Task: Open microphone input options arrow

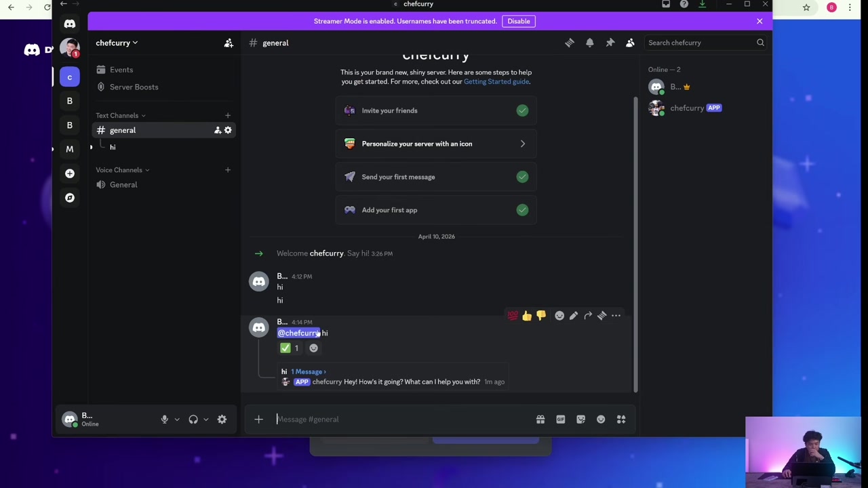Action: (177, 420)
